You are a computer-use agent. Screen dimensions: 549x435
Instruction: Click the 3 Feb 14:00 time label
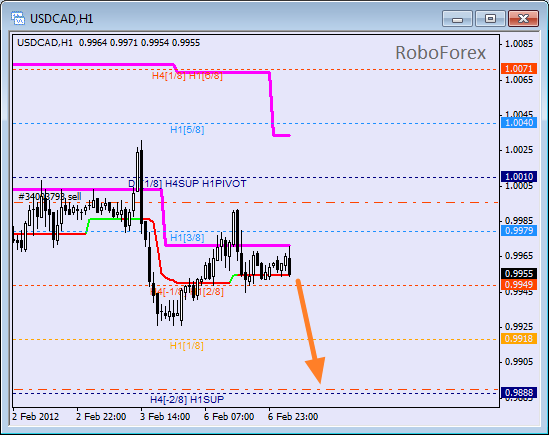pyautogui.click(x=165, y=417)
